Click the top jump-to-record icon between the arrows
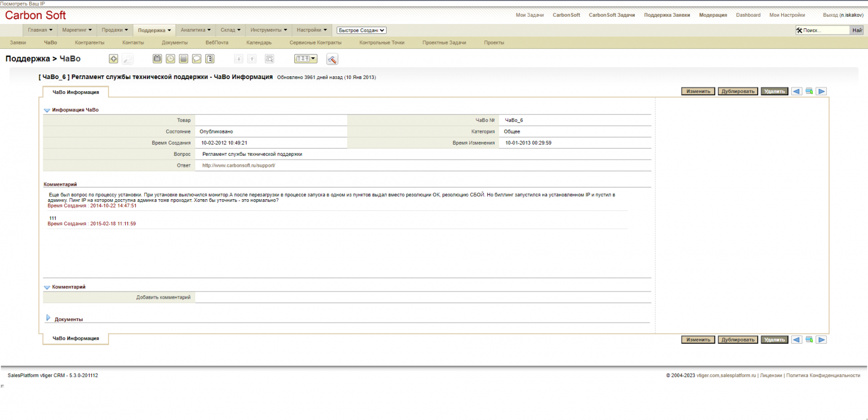The image size is (868, 420). pyautogui.click(x=809, y=91)
